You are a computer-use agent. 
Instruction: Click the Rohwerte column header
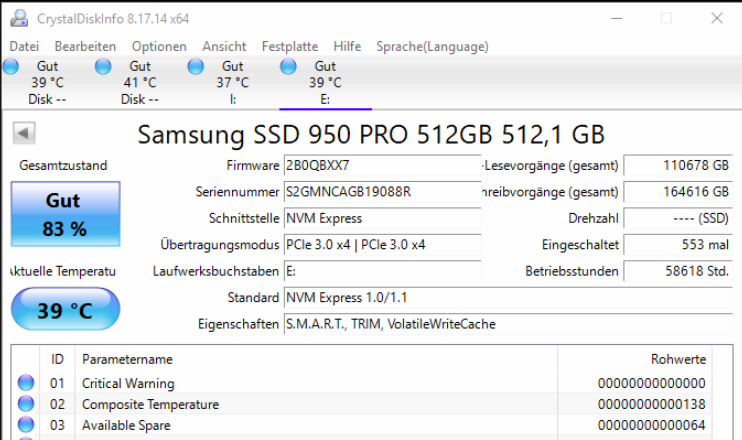pyautogui.click(x=635, y=359)
